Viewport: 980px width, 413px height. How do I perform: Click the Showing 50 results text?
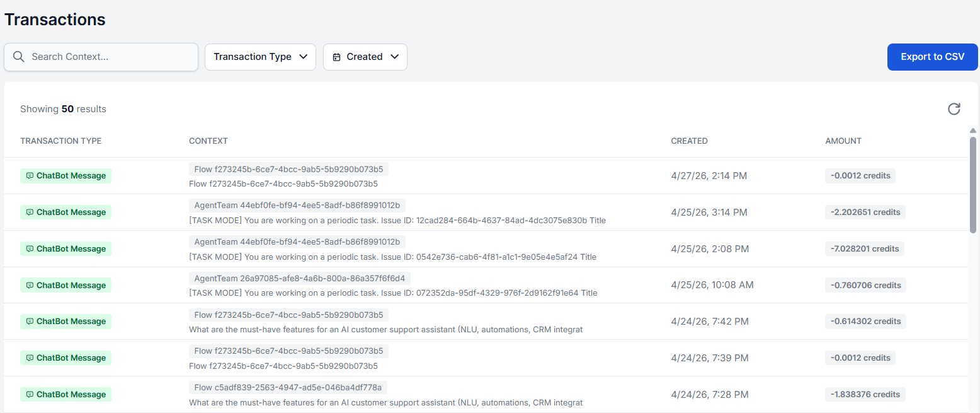click(63, 109)
